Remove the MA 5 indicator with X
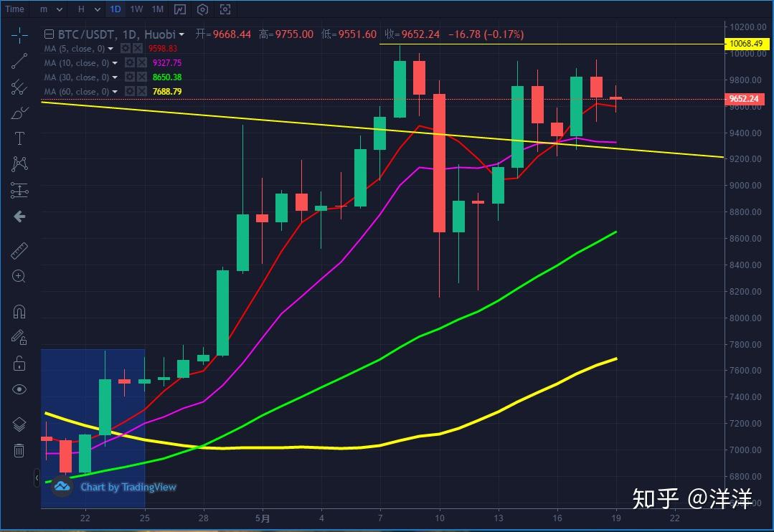Screen dimensions: 774x532 point(138,48)
